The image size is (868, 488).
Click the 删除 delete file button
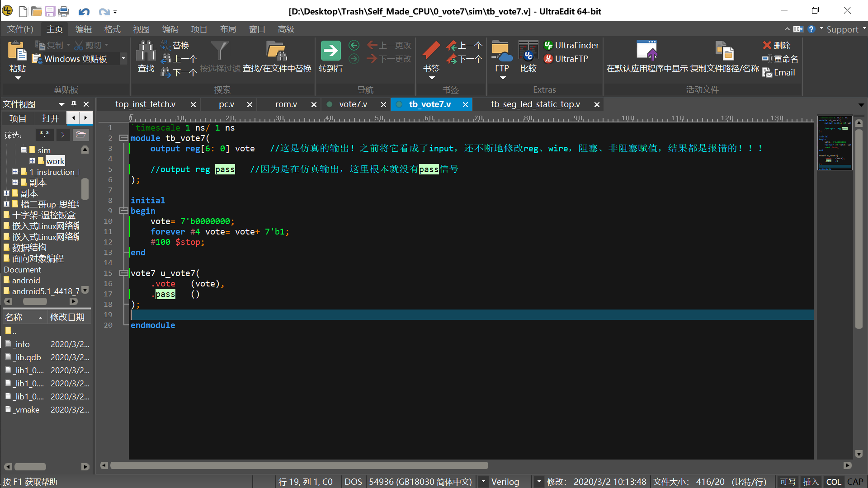point(777,45)
